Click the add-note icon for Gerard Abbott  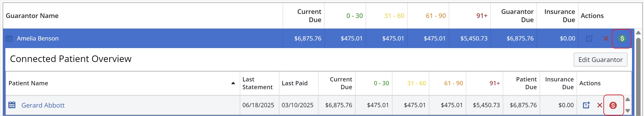click(586, 105)
